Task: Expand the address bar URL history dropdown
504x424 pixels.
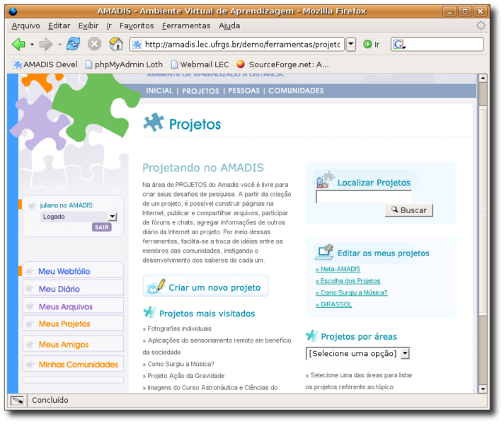Action: (x=351, y=45)
